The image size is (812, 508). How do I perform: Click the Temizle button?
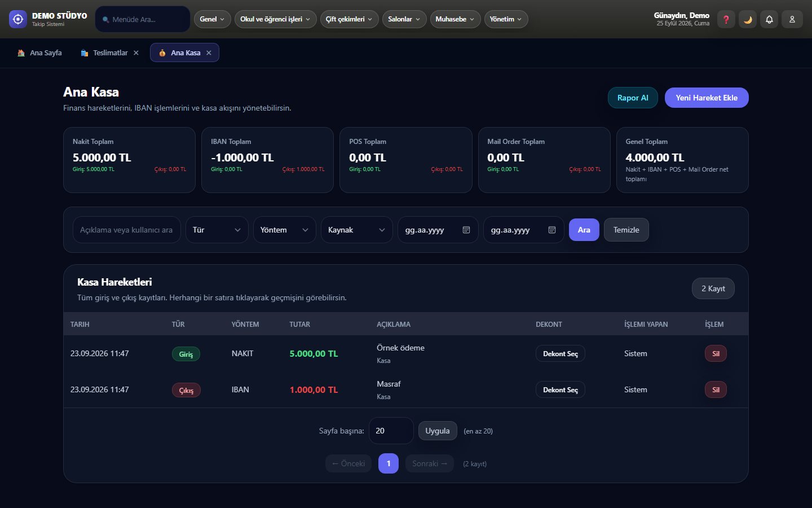[626, 230]
